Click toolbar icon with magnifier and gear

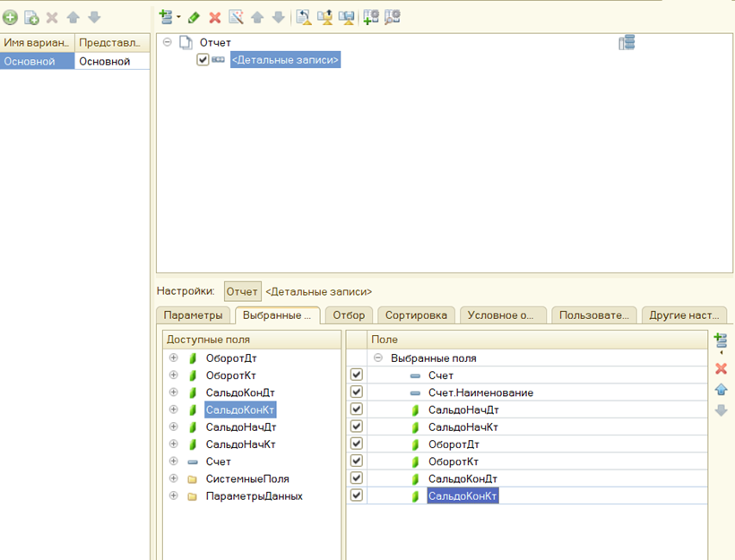(393, 17)
